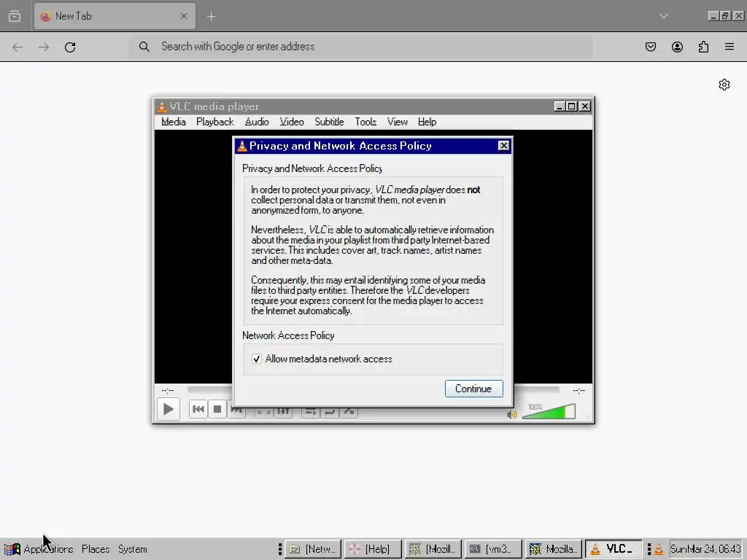Image resolution: width=747 pixels, height=560 pixels.
Task: Open the Video menu in VLC
Action: [x=292, y=122]
